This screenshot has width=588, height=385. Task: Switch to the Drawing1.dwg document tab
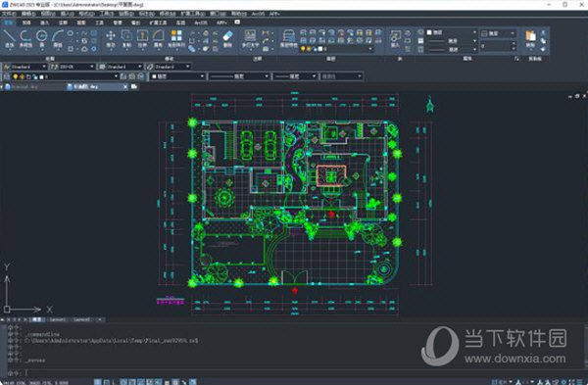(24, 86)
